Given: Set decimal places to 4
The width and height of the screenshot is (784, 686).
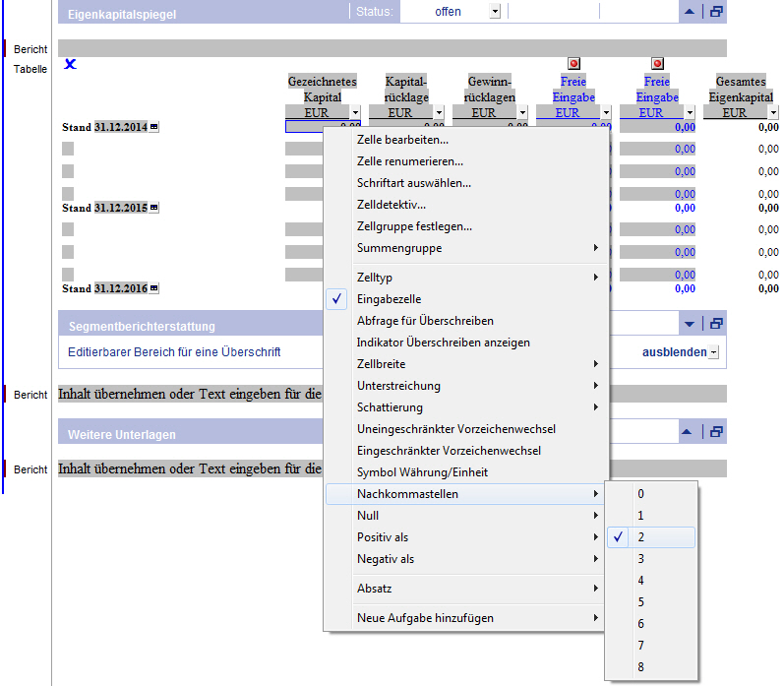Looking at the screenshot, I should pos(651,581).
